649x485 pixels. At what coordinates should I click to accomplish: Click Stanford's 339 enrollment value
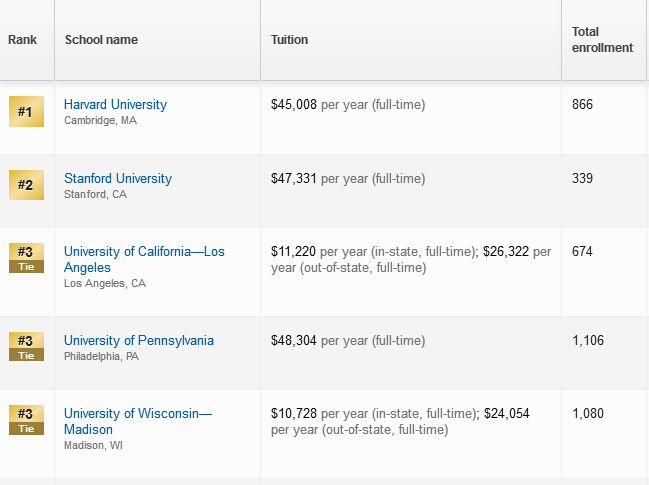point(582,178)
